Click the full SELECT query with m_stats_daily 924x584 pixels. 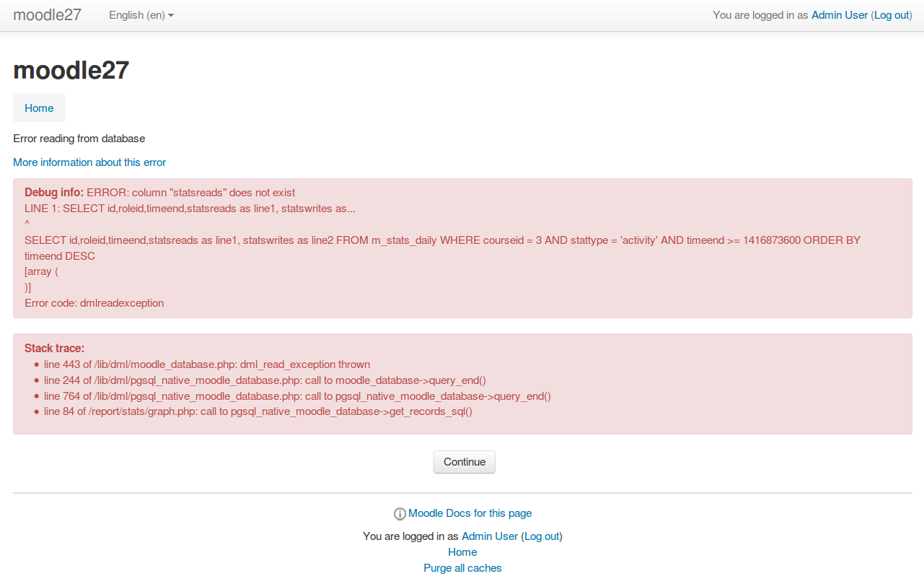[x=442, y=248]
